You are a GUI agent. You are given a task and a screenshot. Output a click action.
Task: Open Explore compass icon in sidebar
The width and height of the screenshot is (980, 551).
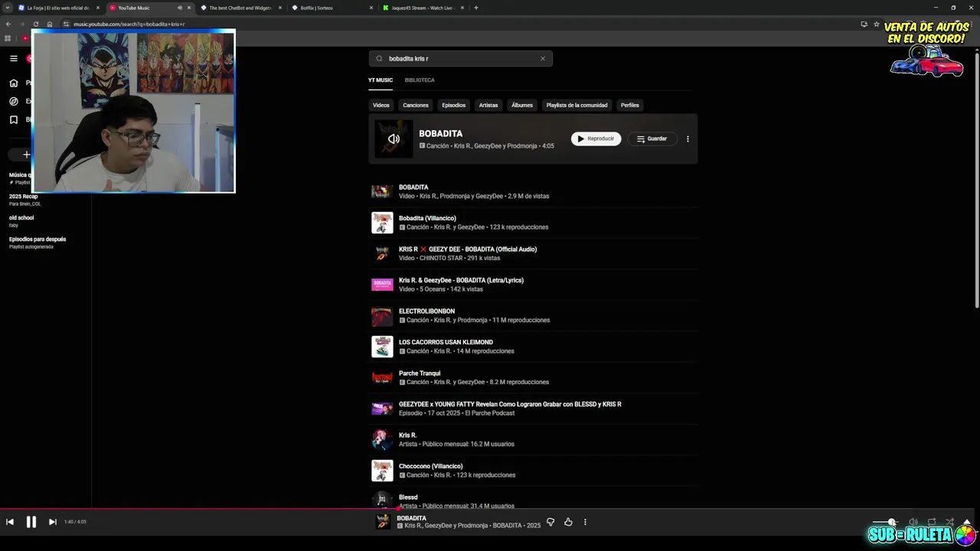(14, 101)
